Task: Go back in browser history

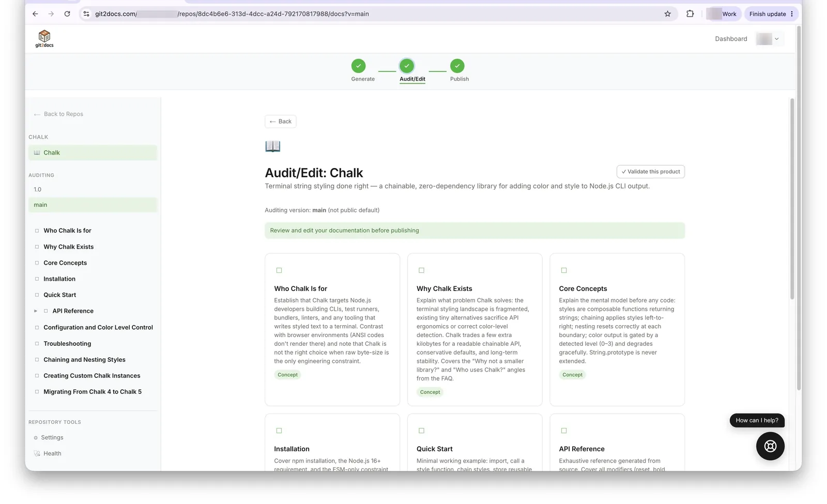Action: click(35, 14)
